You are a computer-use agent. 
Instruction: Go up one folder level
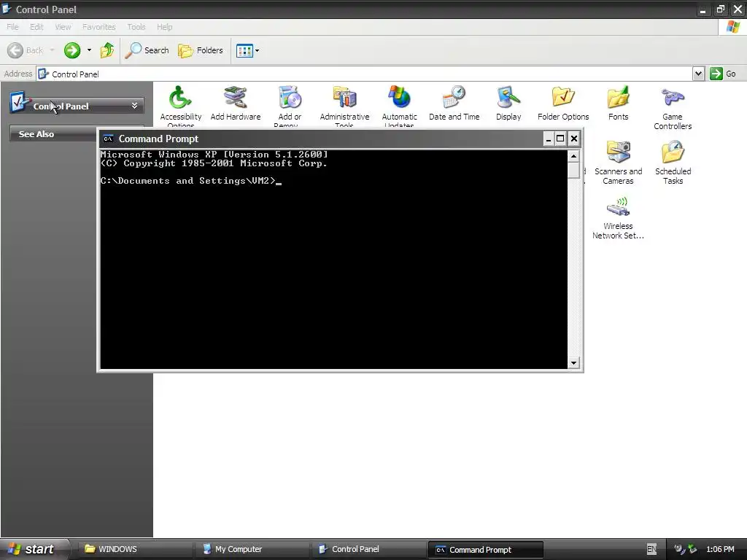coord(107,50)
